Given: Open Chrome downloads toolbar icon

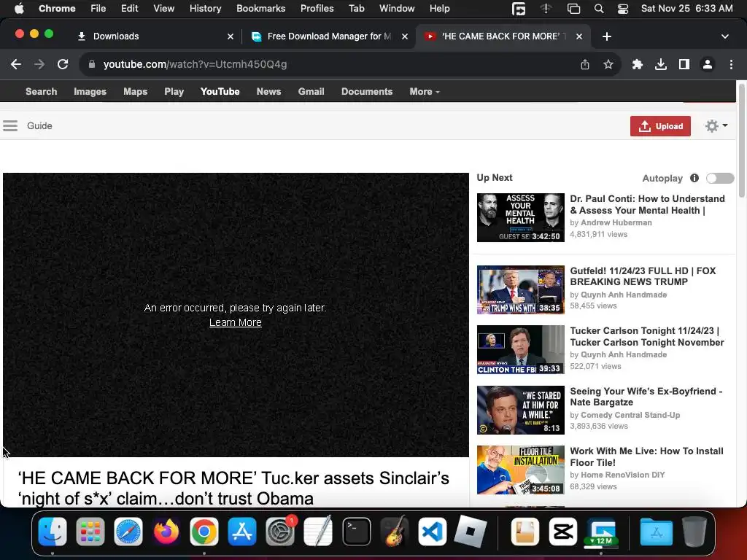Looking at the screenshot, I should tap(660, 64).
